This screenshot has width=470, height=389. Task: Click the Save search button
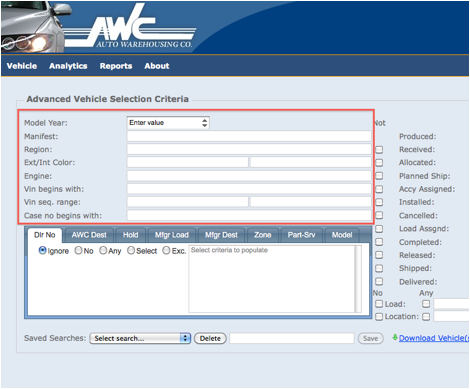tap(370, 338)
